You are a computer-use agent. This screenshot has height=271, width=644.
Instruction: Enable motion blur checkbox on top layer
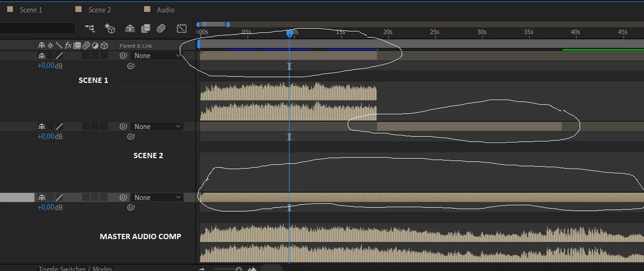point(86,55)
